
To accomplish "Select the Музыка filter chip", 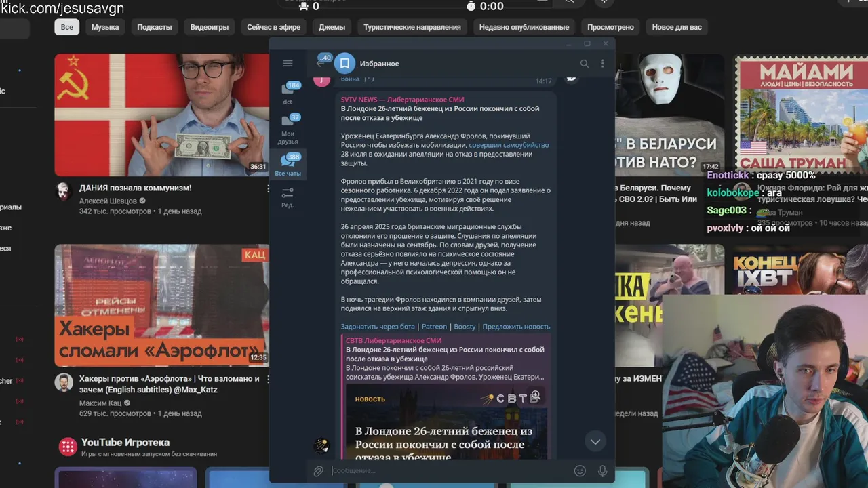I will (x=105, y=27).
